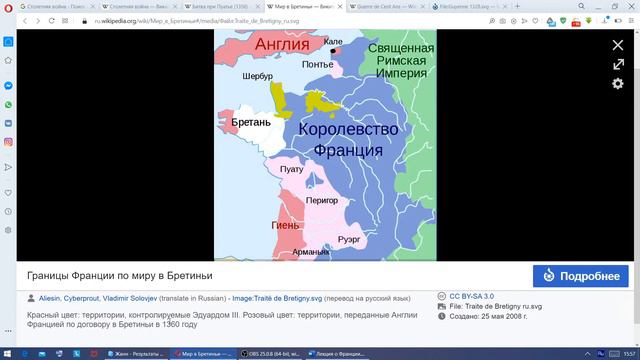Open the VK icon in the sidebar

coord(8,123)
